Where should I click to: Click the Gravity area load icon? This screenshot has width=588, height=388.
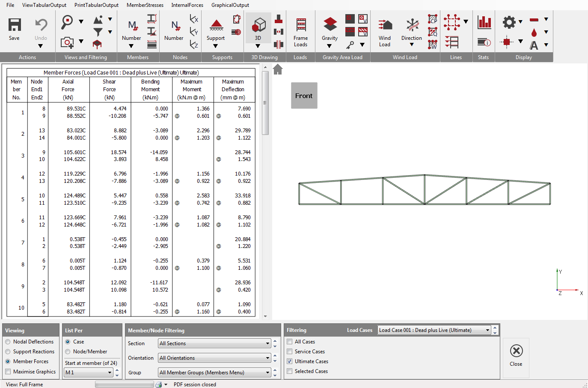[x=330, y=25]
